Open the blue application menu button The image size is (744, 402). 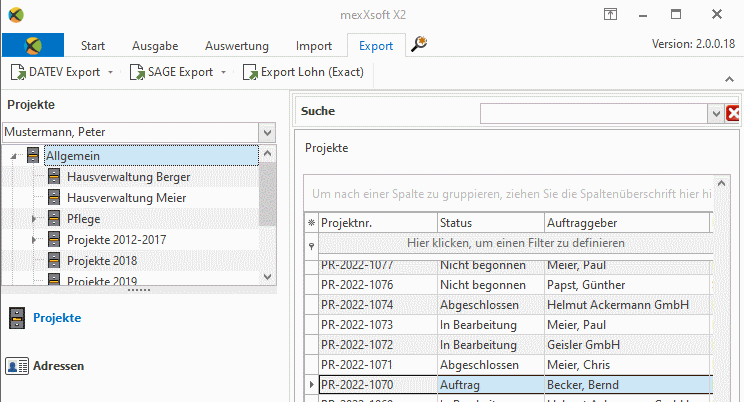[33, 45]
